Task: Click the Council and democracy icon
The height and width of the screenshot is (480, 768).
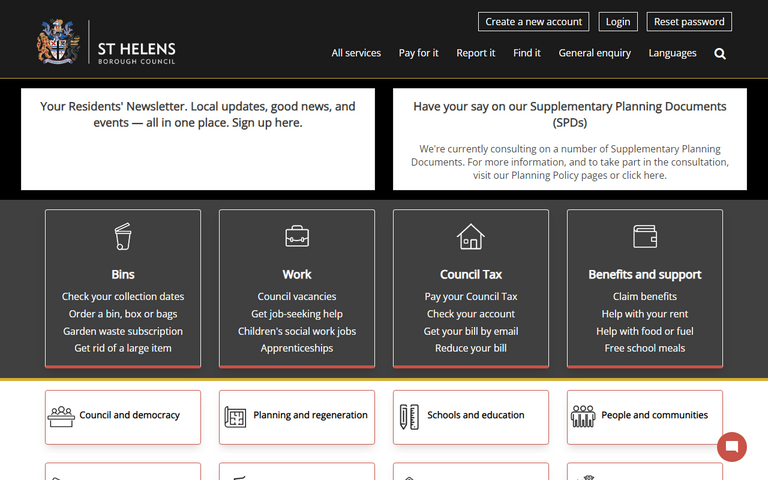Action: click(x=62, y=416)
